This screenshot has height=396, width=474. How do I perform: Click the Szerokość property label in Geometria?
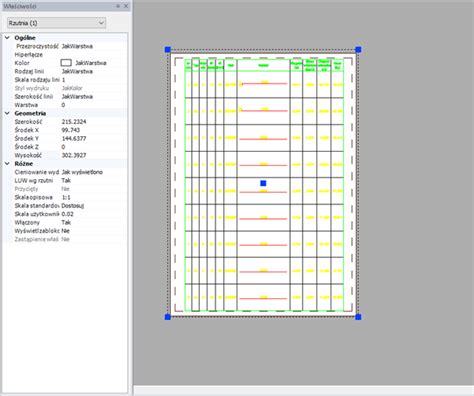28,122
